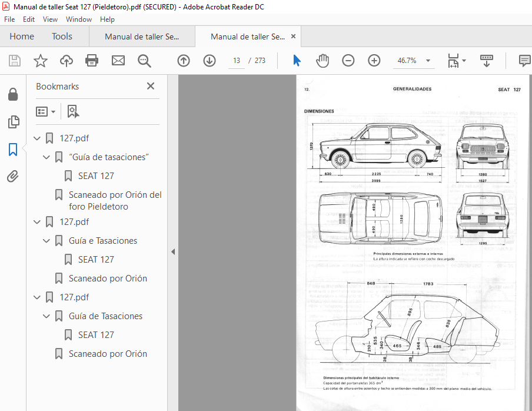
Task: Open the zoom percentage dropdown
Action: point(428,61)
